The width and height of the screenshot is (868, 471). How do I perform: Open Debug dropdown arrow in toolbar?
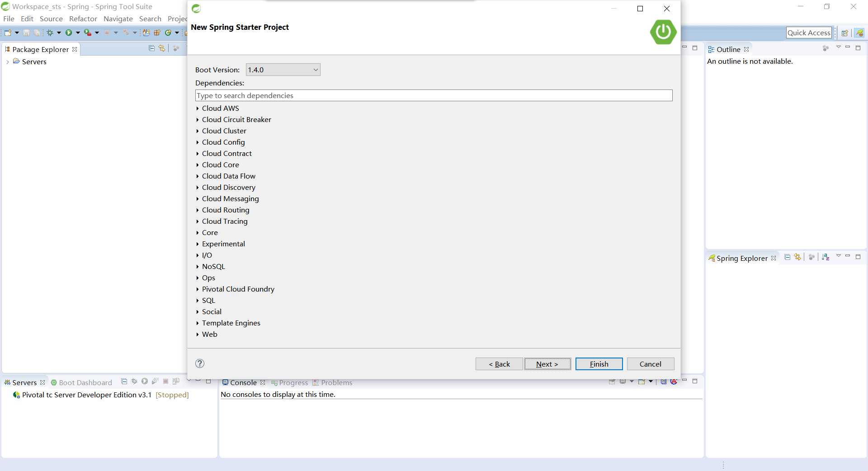click(59, 33)
